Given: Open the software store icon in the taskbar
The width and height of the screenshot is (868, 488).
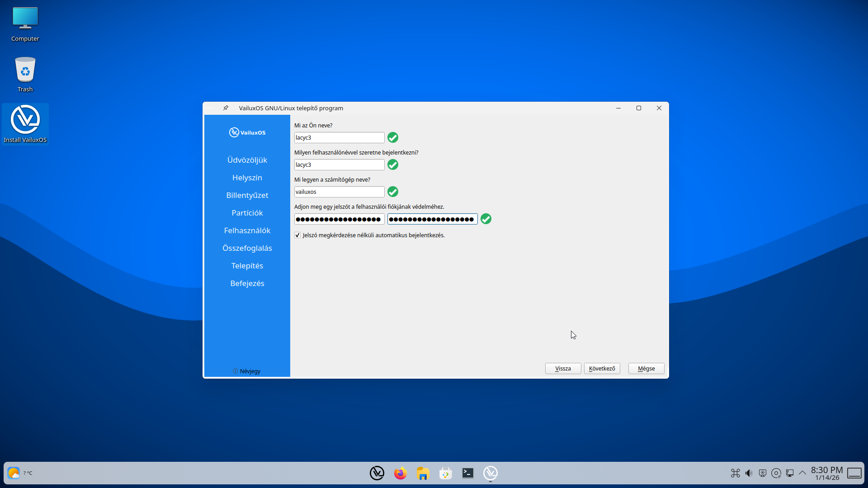Looking at the screenshot, I should point(445,473).
